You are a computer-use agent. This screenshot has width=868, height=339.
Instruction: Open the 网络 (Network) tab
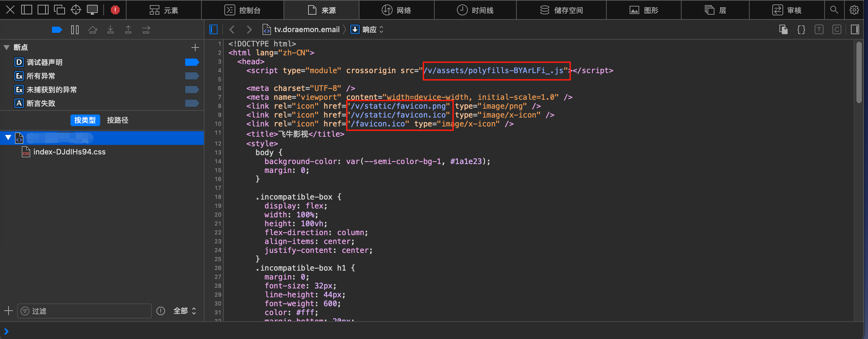pos(397,10)
